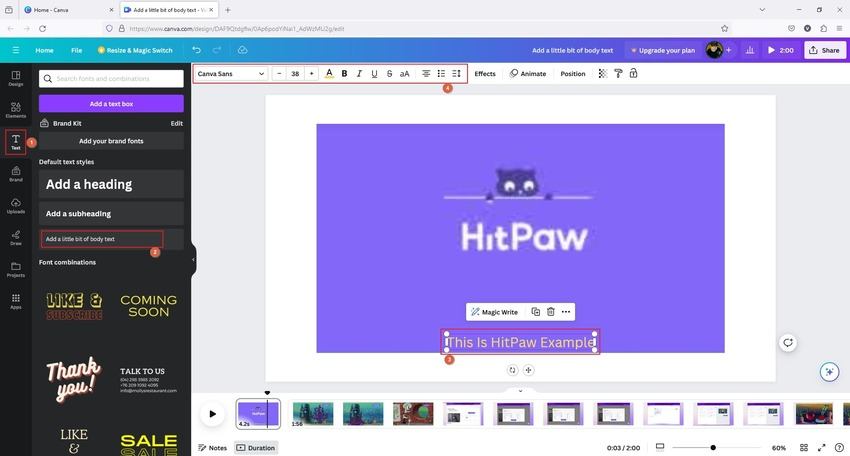The width and height of the screenshot is (850, 456).
Task: Open the transparency control
Action: (x=603, y=74)
